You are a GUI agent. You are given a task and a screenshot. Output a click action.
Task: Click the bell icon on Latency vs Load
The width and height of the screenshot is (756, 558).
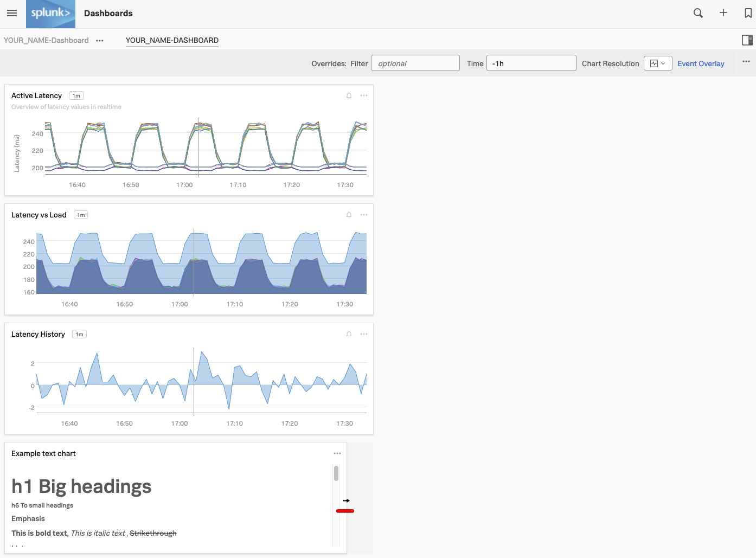point(349,215)
